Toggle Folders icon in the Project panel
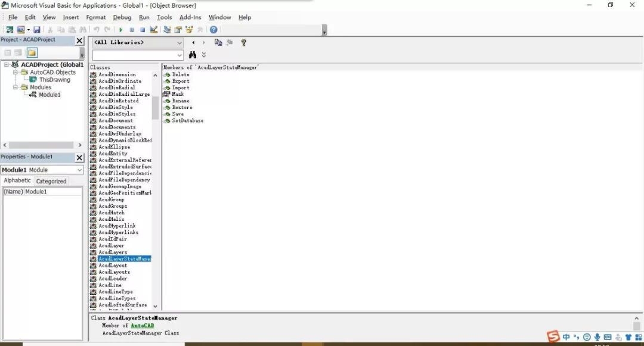Viewport: 644px width, 346px height. 32,52
